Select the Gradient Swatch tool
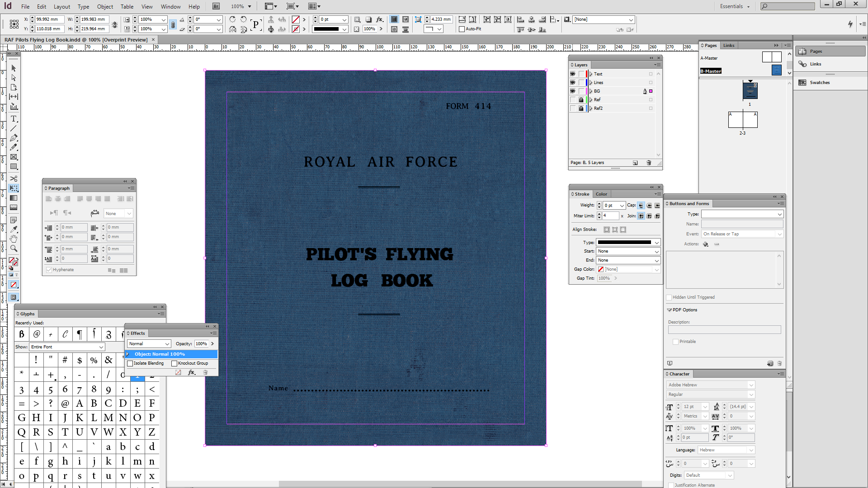868x488 pixels. pyautogui.click(x=14, y=198)
